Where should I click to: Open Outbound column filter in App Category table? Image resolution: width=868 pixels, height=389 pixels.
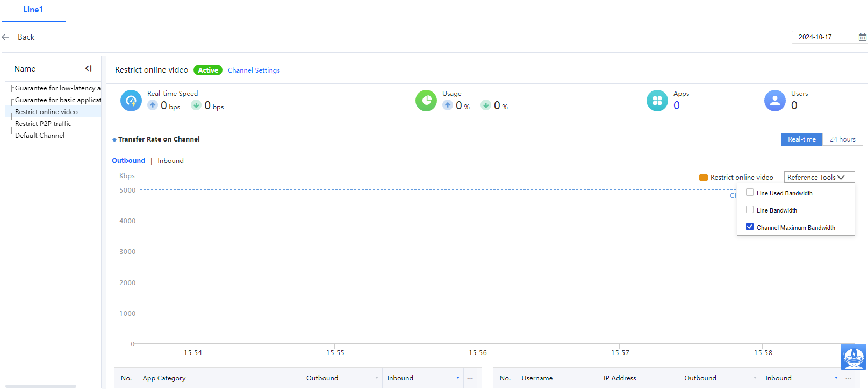(376, 378)
